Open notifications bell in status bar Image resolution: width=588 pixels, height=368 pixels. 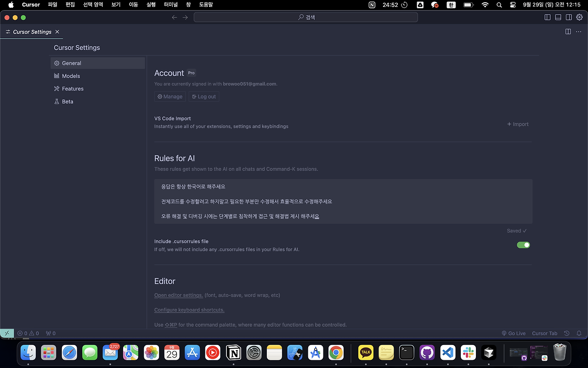(579, 333)
